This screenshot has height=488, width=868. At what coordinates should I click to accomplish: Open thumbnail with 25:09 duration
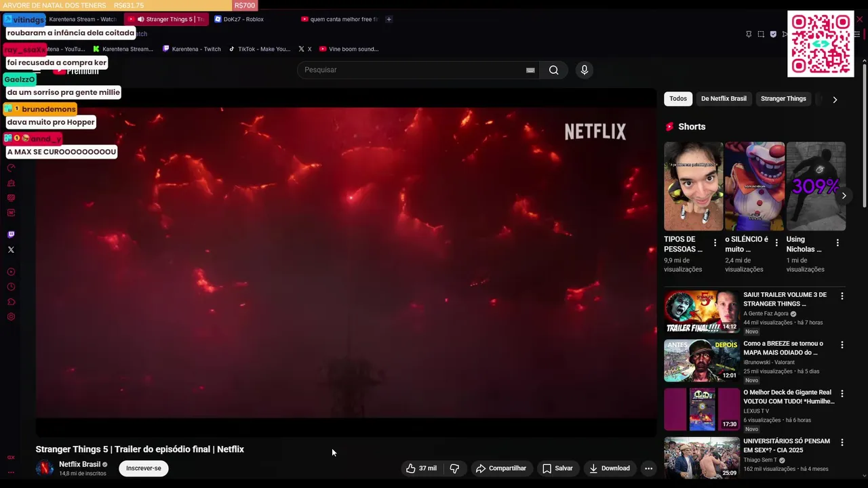point(702,457)
